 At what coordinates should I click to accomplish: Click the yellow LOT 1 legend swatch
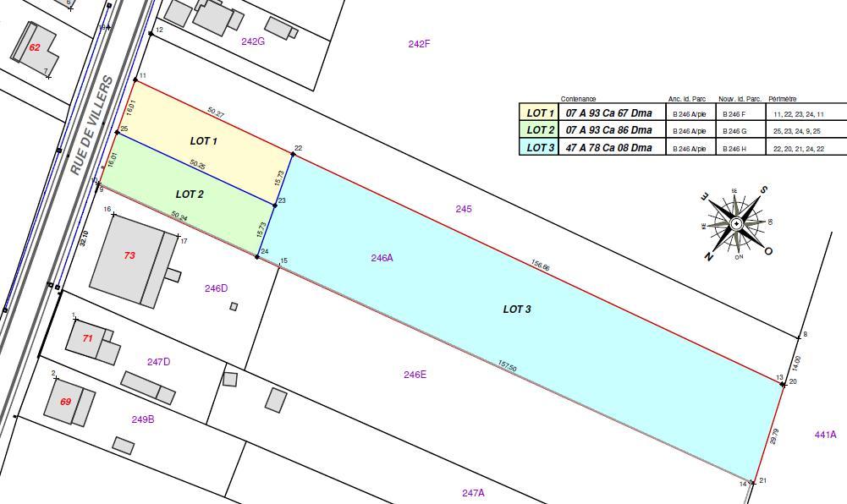(x=540, y=113)
